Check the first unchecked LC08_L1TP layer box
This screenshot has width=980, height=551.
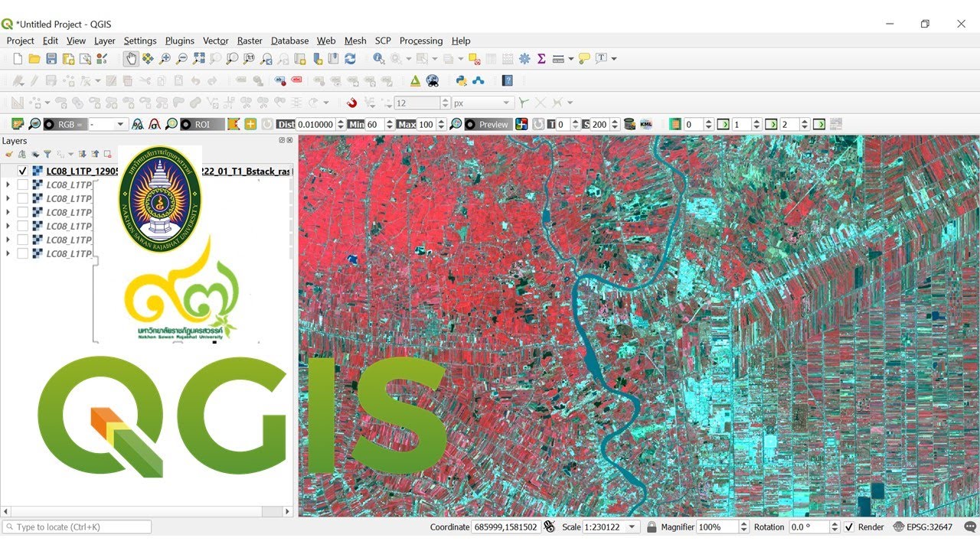click(x=23, y=185)
